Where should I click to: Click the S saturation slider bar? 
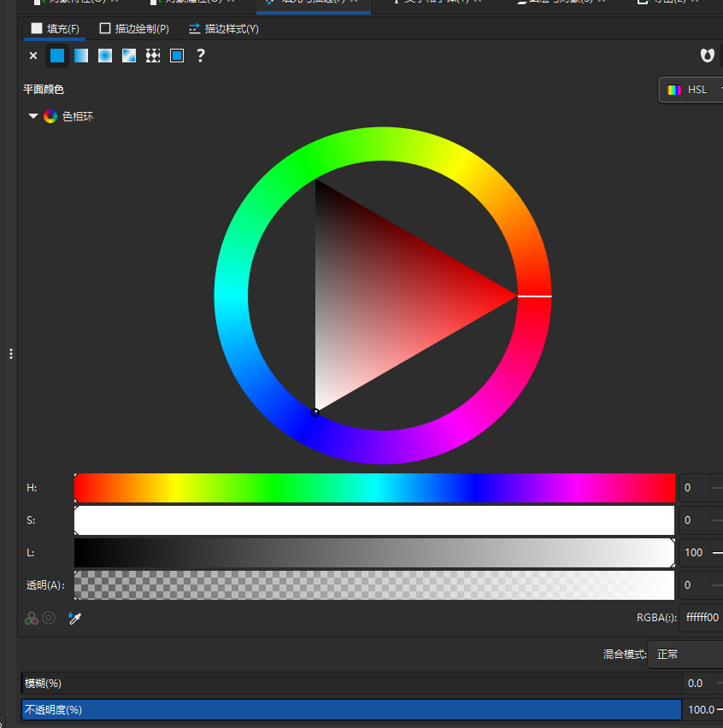374,520
